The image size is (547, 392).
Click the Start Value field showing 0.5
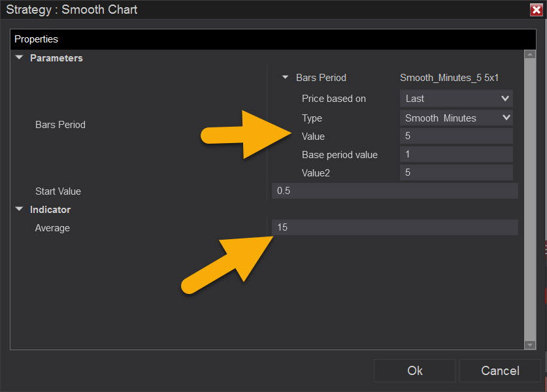click(x=395, y=191)
